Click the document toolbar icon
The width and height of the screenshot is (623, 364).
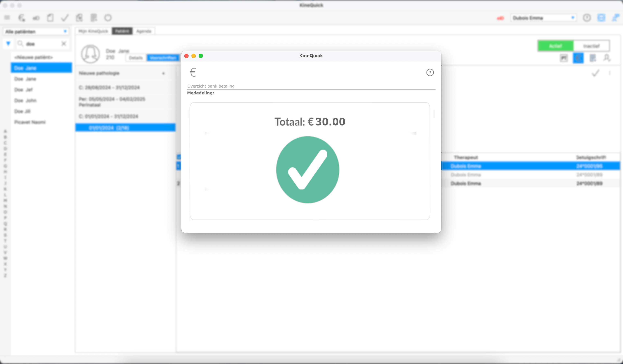coord(50,18)
